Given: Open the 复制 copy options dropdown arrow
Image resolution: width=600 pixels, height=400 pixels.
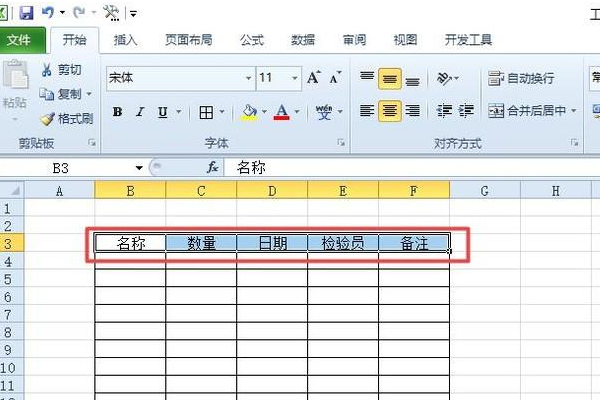Looking at the screenshot, I should [89, 94].
